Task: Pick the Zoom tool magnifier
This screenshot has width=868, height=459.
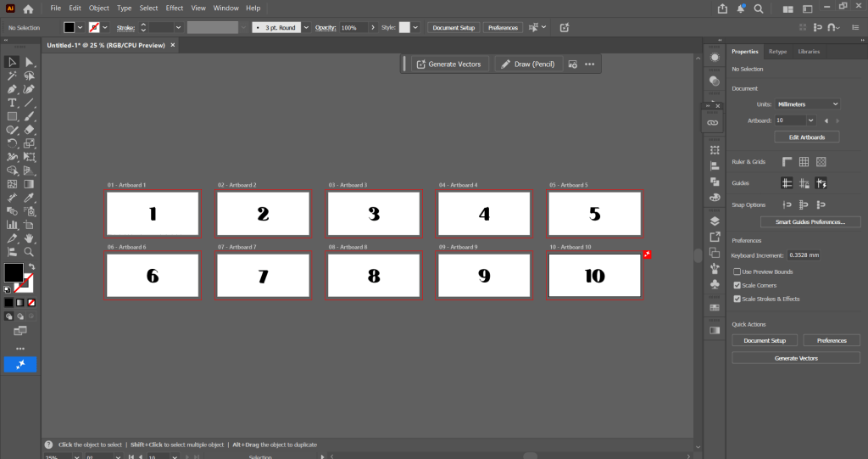Action: point(29,252)
